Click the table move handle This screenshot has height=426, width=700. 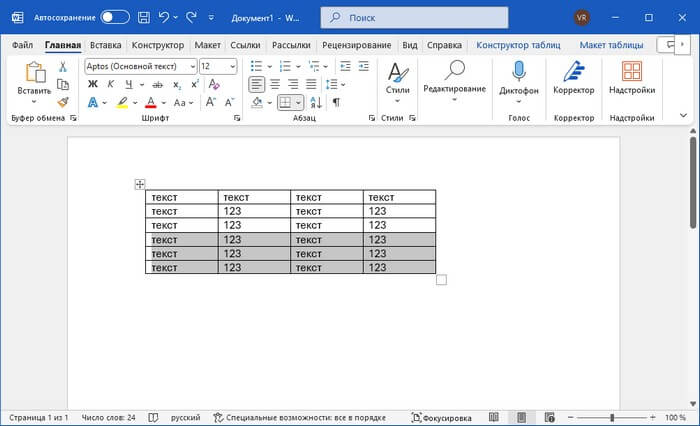[140, 184]
